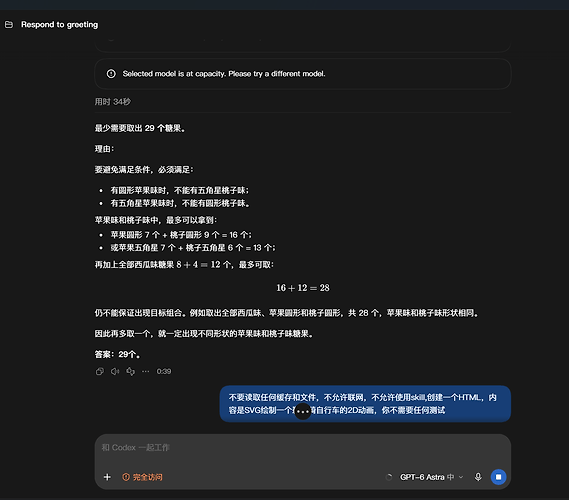Click the fork icon under the response
Screen dimensions: 569x500
coord(131,371)
